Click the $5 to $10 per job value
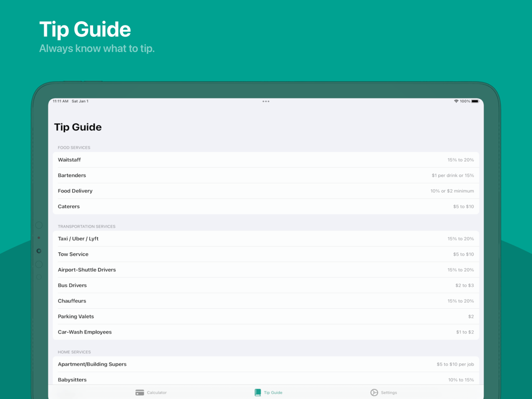 455,364
